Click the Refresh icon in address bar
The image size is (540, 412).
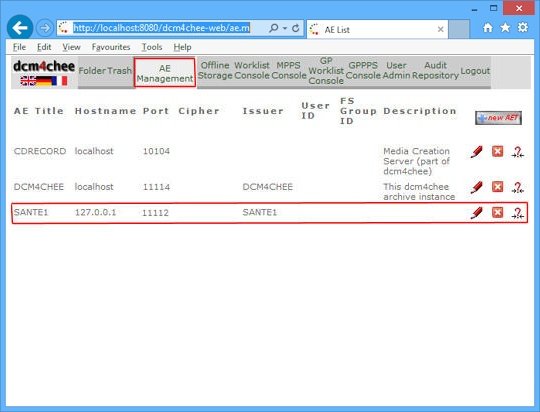coord(295,28)
